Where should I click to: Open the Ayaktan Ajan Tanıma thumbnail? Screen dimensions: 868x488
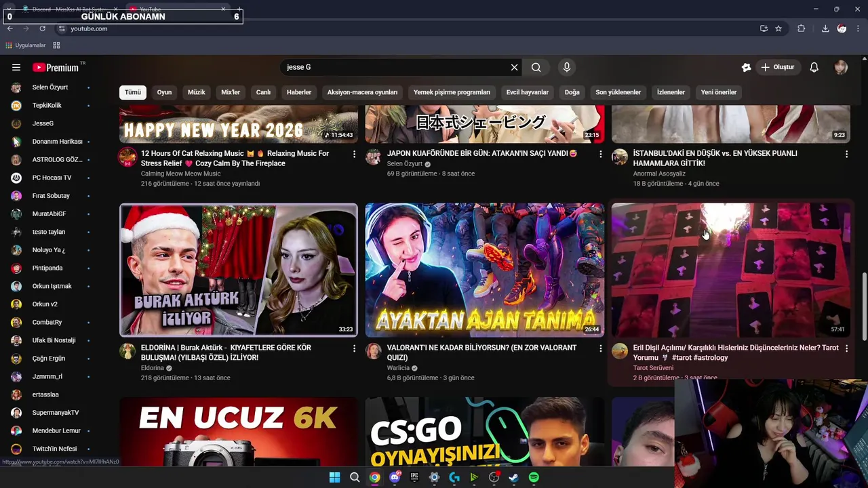pyautogui.click(x=485, y=270)
